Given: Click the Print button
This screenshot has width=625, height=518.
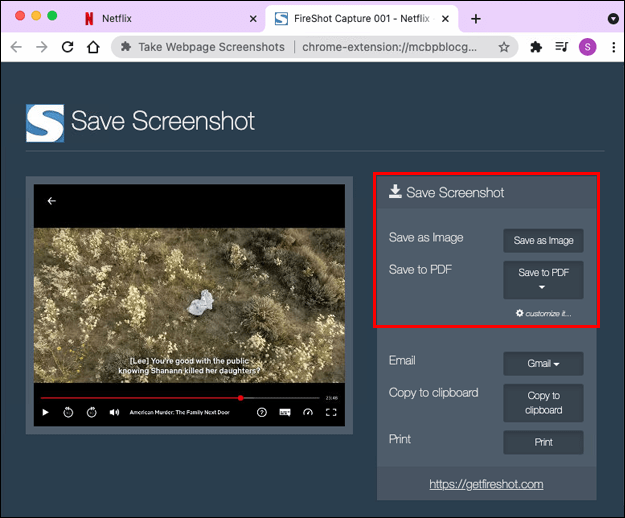Looking at the screenshot, I should [x=543, y=442].
